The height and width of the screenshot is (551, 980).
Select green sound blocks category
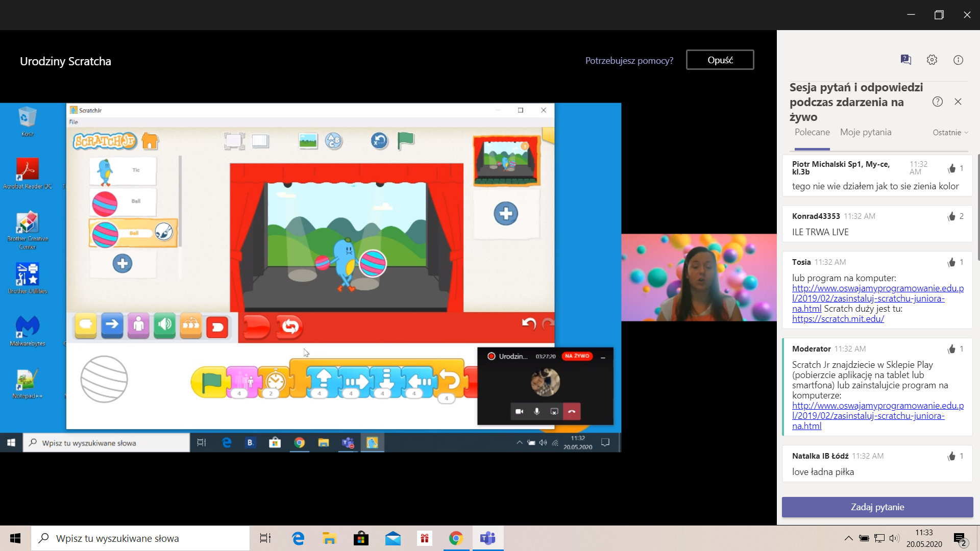tap(164, 325)
